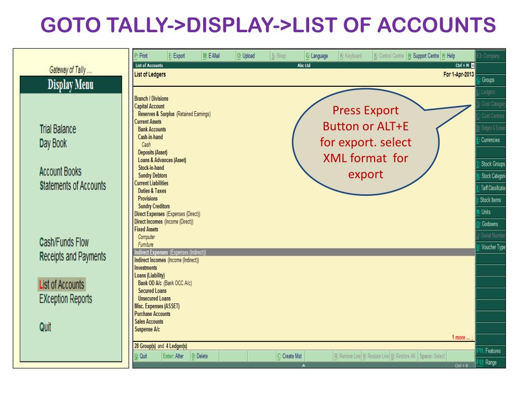Select Statements of Accounts menu entry
The width and height of the screenshot is (532, 399).
pos(73,186)
